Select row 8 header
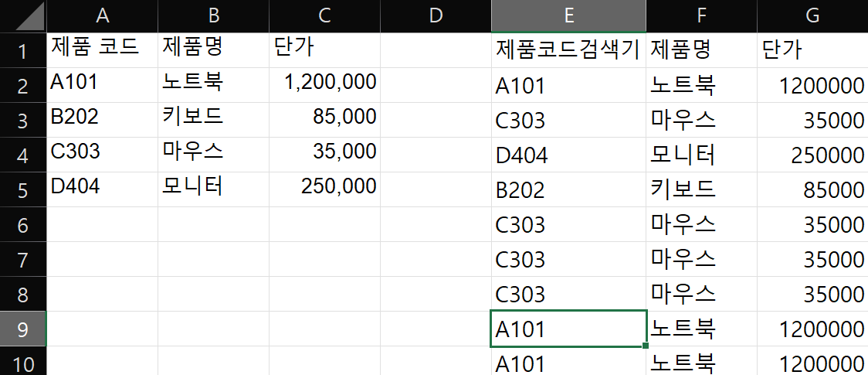 23,295
